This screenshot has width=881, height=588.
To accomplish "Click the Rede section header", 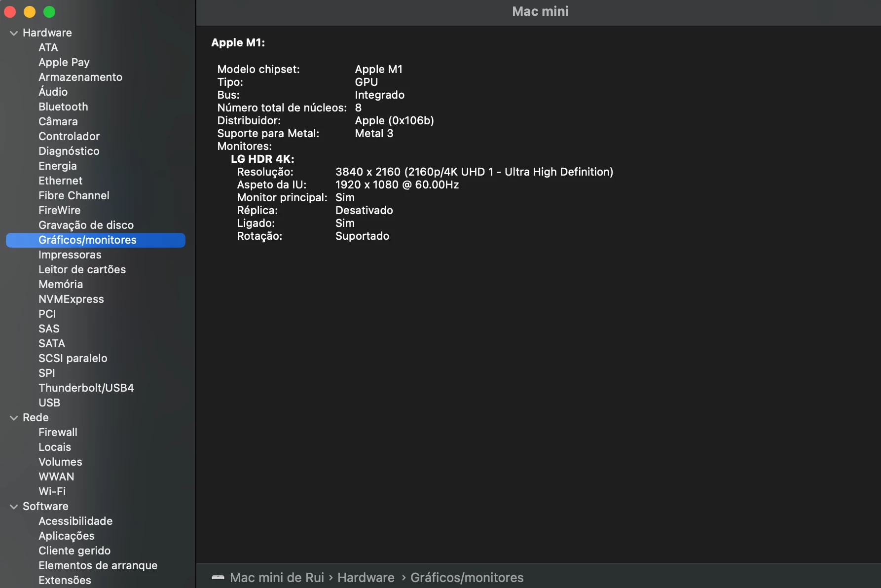I will pyautogui.click(x=36, y=418).
